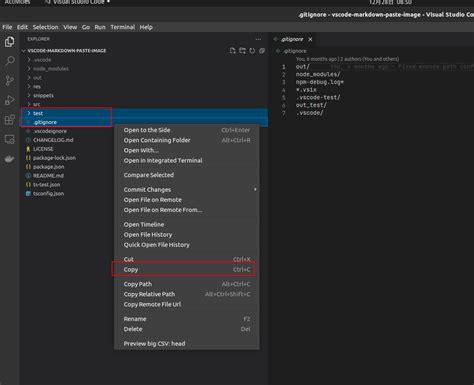Screen dimensions: 474x385
Task: Choose Open File History
Action: pyautogui.click(x=187, y=235)
